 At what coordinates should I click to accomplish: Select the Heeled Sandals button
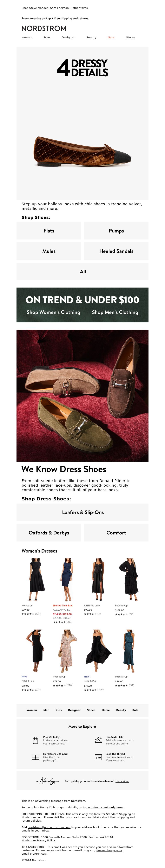(116, 251)
